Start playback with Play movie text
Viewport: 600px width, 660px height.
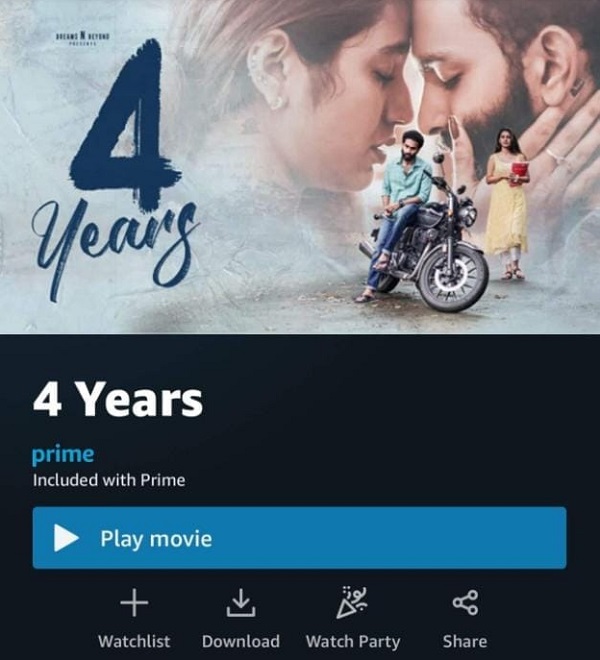click(x=156, y=539)
